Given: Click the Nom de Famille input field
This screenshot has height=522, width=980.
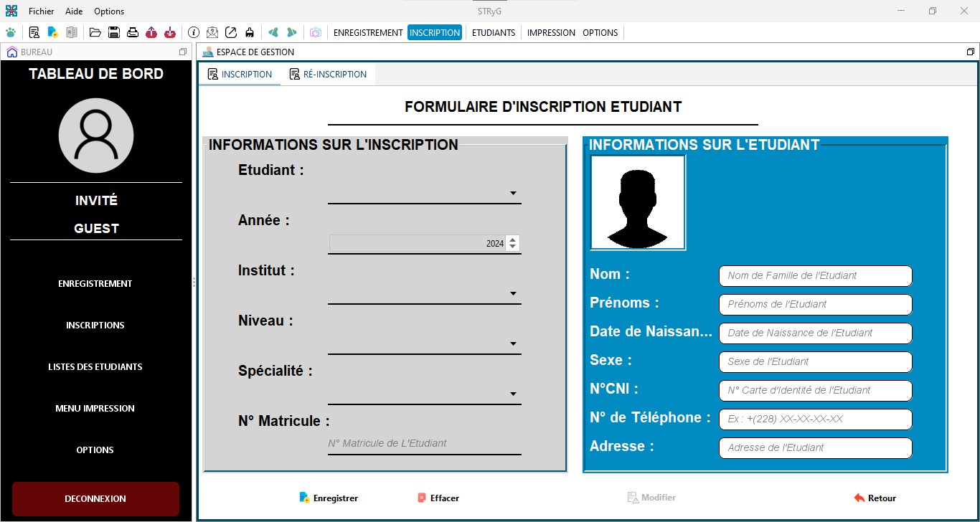Looking at the screenshot, I should [x=816, y=275].
